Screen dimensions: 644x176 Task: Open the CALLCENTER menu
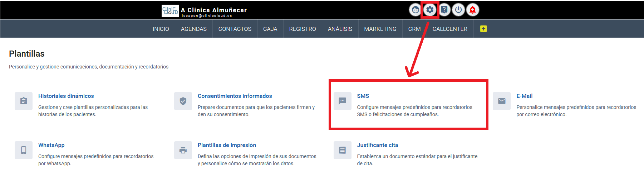(x=450, y=29)
